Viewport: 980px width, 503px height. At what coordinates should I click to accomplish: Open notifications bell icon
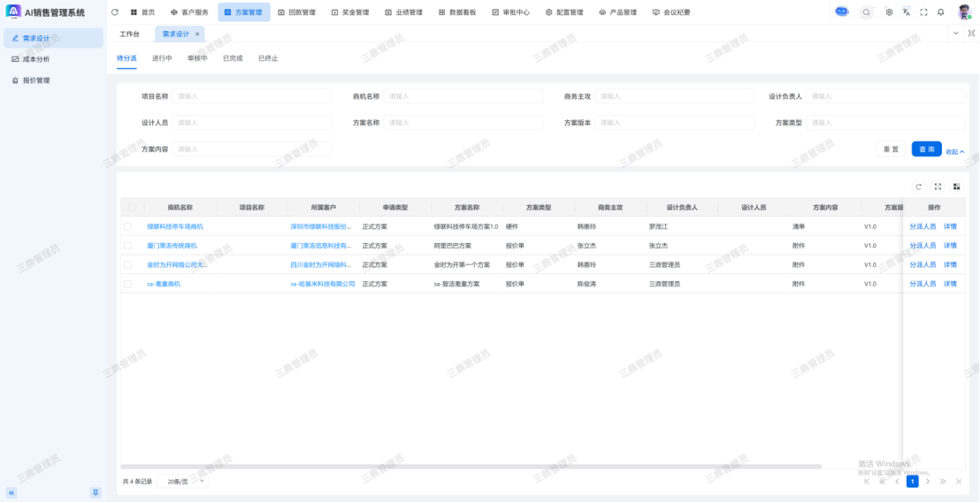pos(940,12)
